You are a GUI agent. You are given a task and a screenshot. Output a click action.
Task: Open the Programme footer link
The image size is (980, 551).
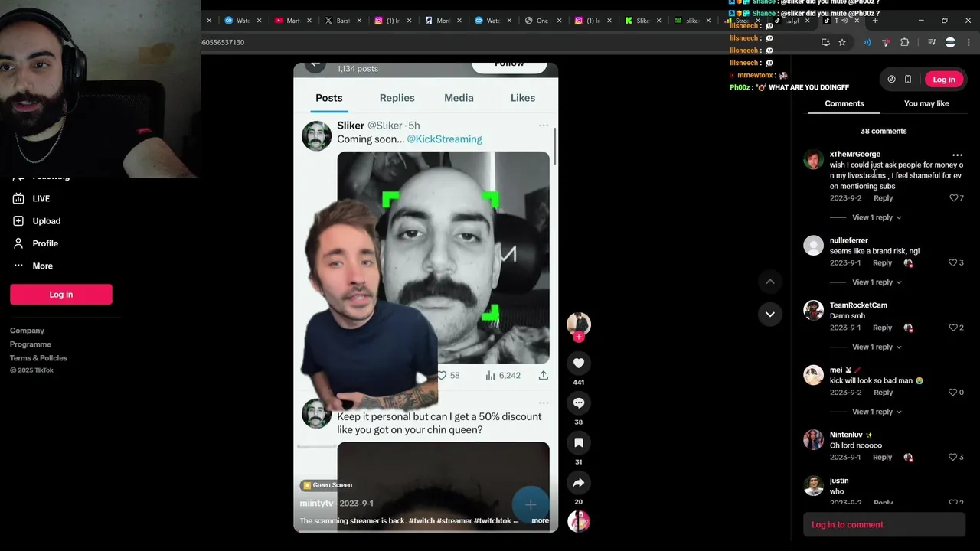tap(31, 344)
